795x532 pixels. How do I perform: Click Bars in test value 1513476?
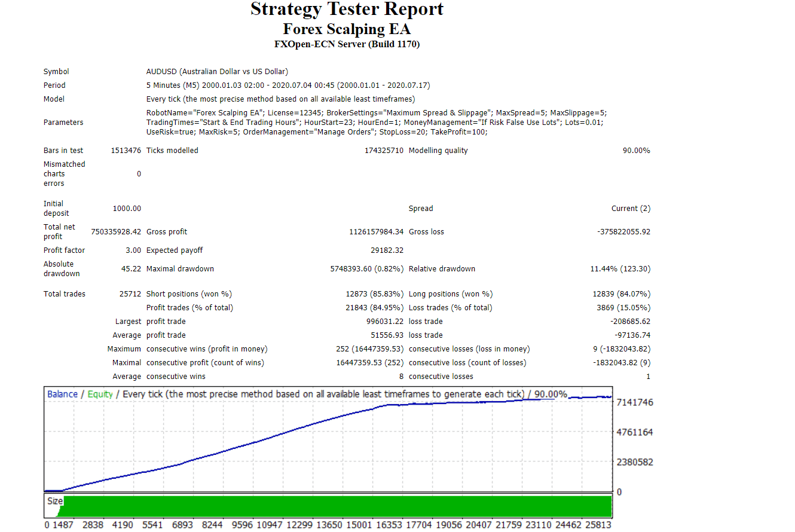(x=126, y=151)
